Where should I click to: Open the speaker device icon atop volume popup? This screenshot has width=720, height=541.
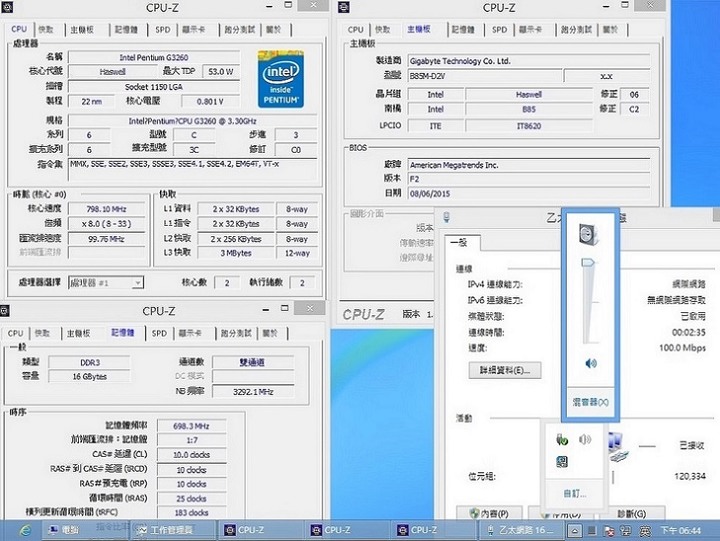589,234
